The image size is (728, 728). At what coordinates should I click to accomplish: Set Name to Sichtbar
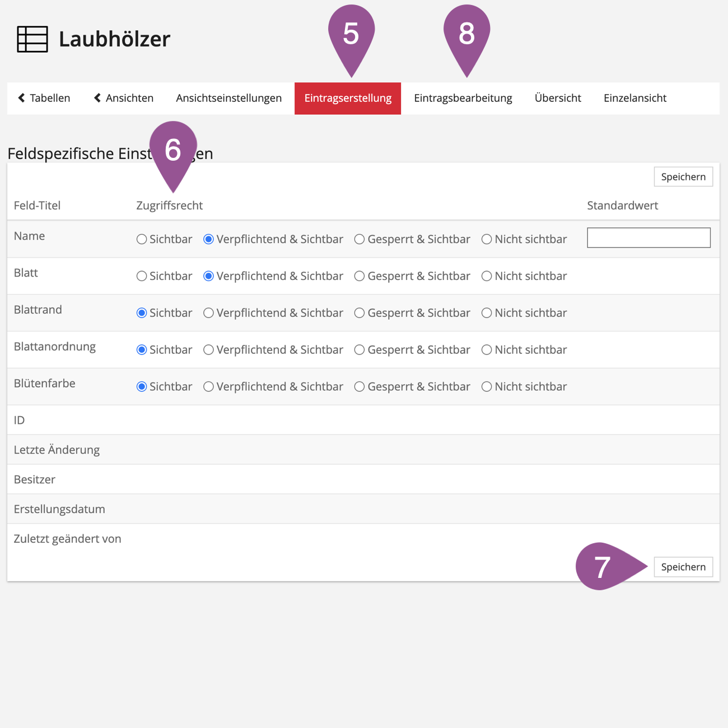pos(142,239)
